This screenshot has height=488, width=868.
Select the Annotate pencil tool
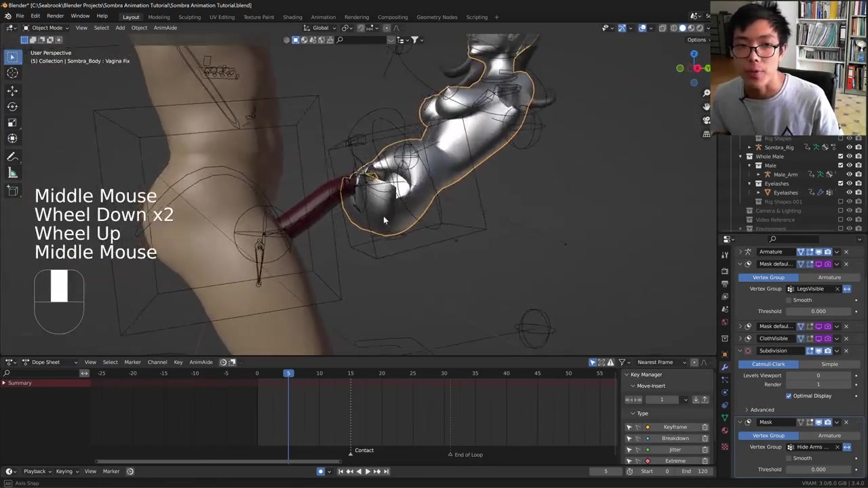click(x=12, y=157)
